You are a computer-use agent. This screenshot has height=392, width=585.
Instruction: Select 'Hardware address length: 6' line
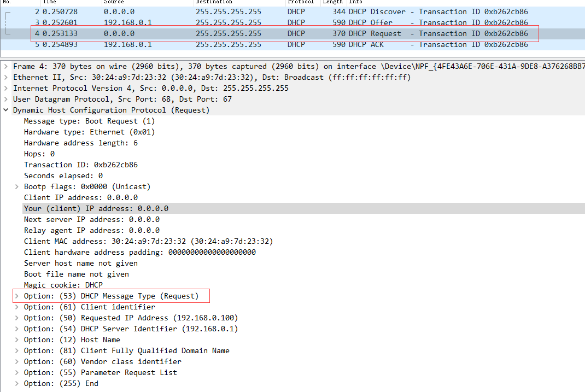click(80, 143)
